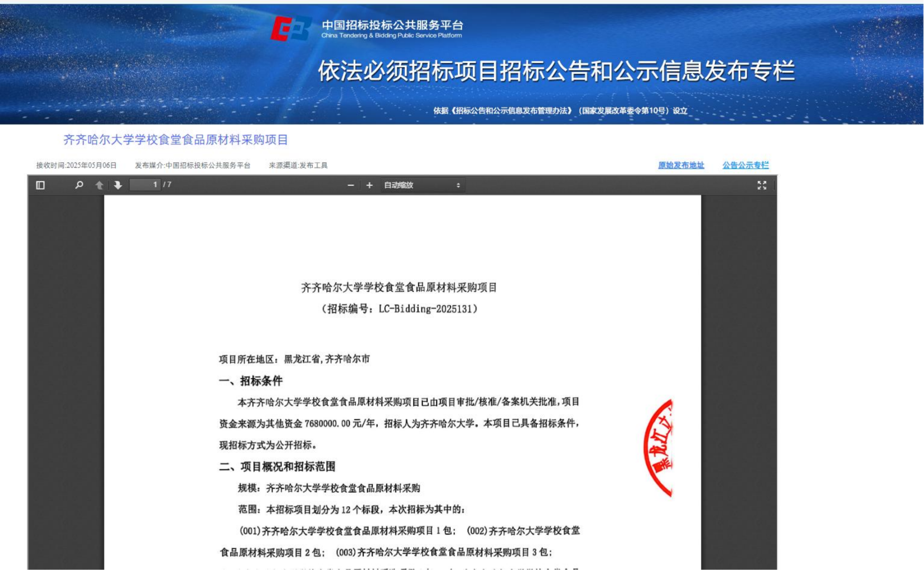
Task: Click the blue project title heading
Action: [x=176, y=140]
